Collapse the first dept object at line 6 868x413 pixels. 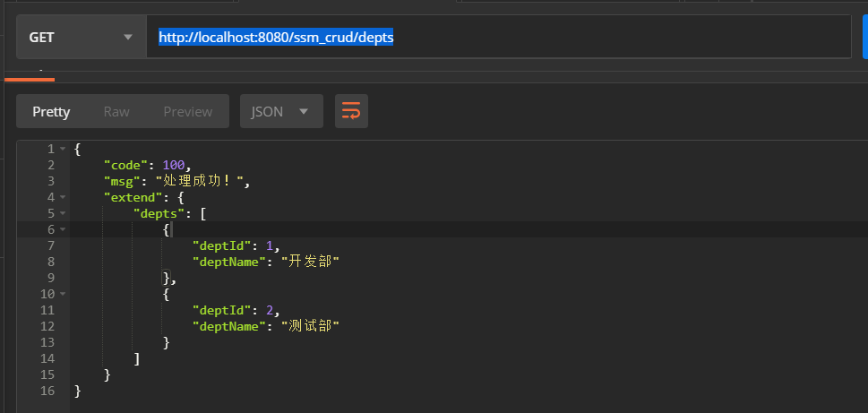point(63,229)
